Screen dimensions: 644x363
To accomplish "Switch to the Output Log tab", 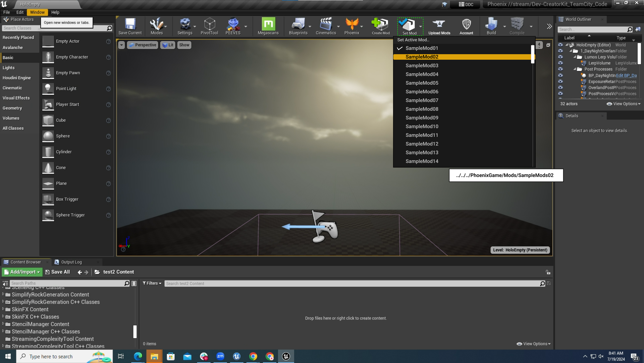I will tap(71, 262).
